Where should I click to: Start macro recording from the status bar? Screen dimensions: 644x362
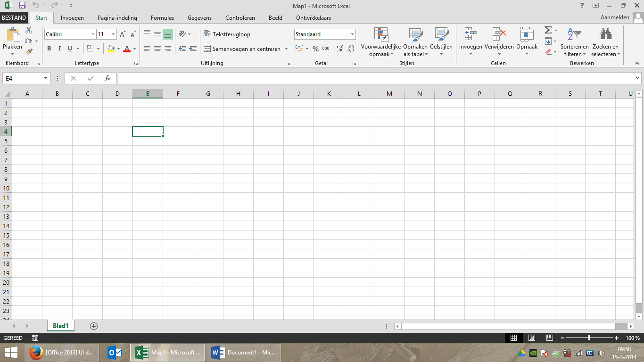click(x=35, y=338)
